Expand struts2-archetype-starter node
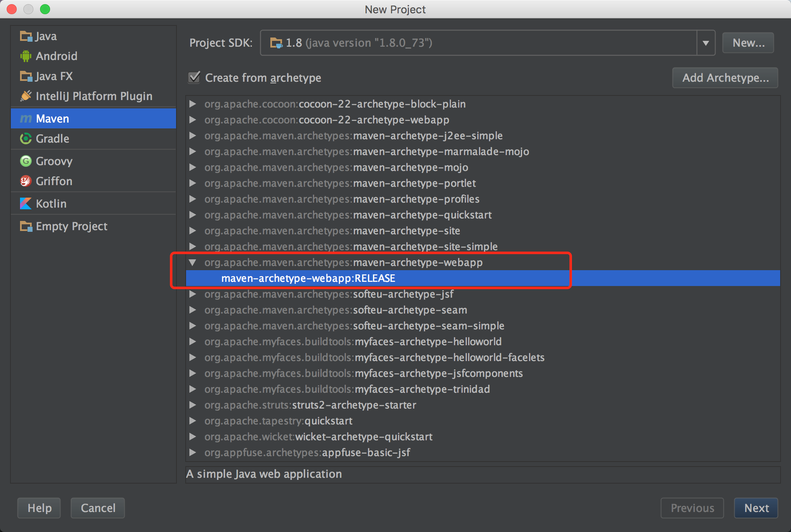Viewport: 791px width, 532px height. click(x=192, y=405)
